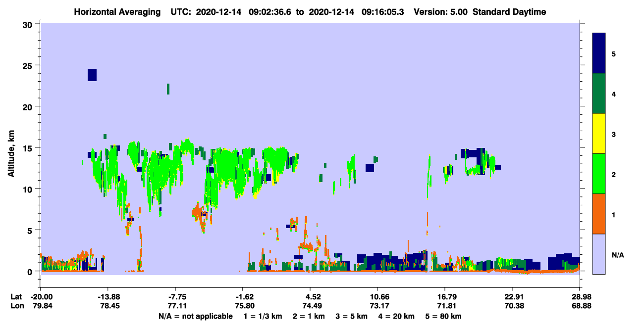Click the colorbar label 'N/A'
The width and height of the screenshot is (644, 330).
click(617, 255)
